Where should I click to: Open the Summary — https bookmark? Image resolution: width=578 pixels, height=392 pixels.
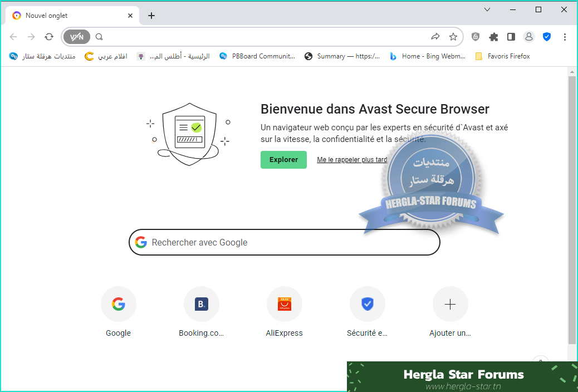pos(342,56)
